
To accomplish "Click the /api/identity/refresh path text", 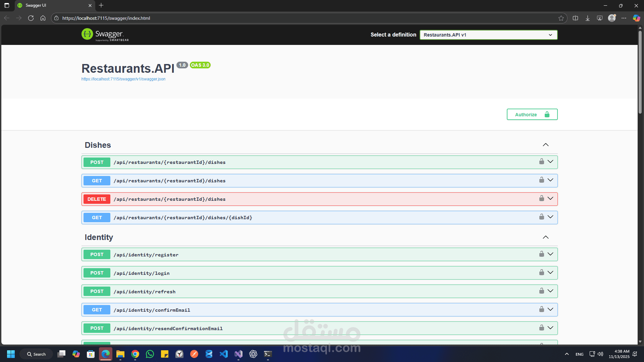I will click(x=145, y=292).
